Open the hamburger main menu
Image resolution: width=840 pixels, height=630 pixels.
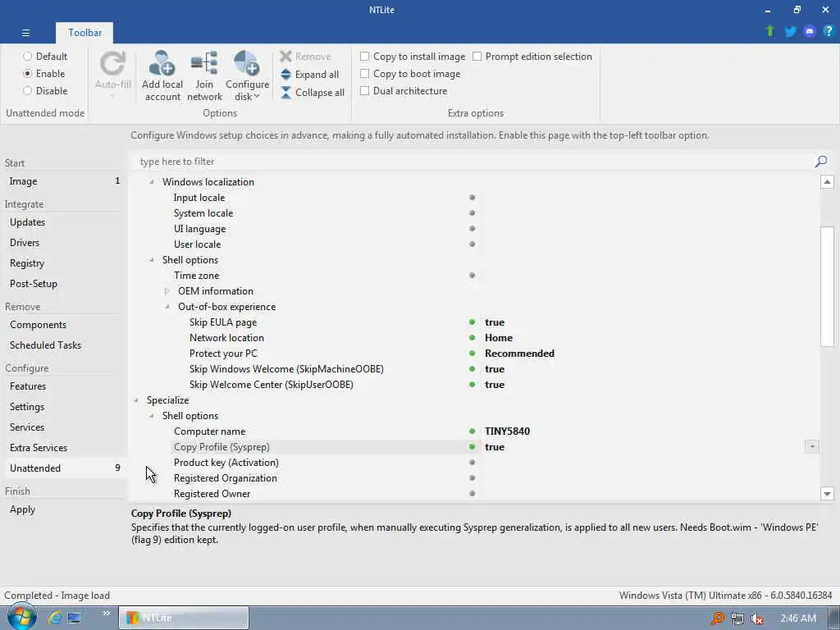pos(25,33)
